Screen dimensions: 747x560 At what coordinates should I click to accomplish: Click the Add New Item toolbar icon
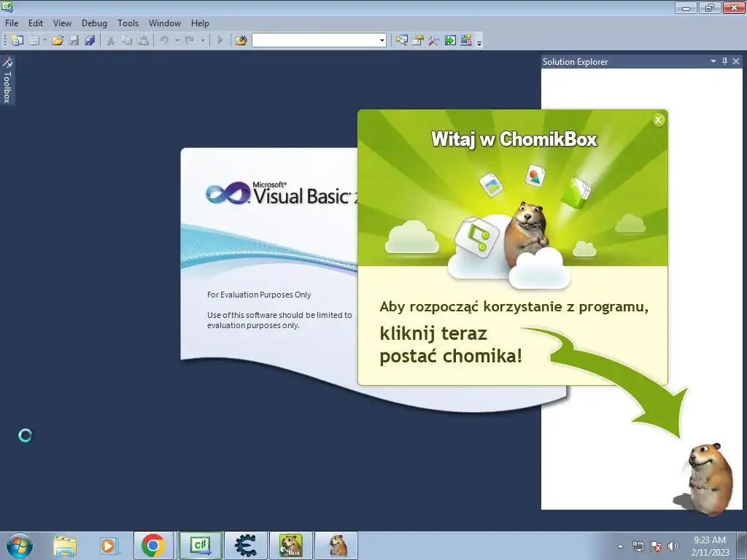[x=34, y=41]
